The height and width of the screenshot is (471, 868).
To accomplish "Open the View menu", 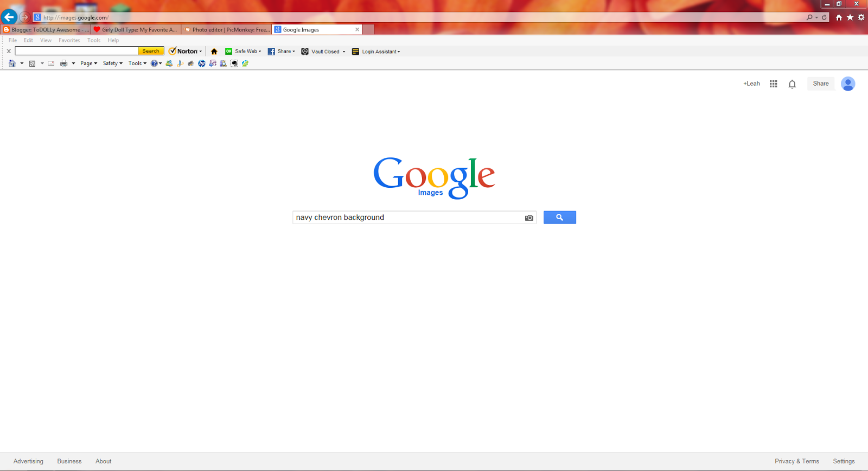I will click(x=46, y=40).
